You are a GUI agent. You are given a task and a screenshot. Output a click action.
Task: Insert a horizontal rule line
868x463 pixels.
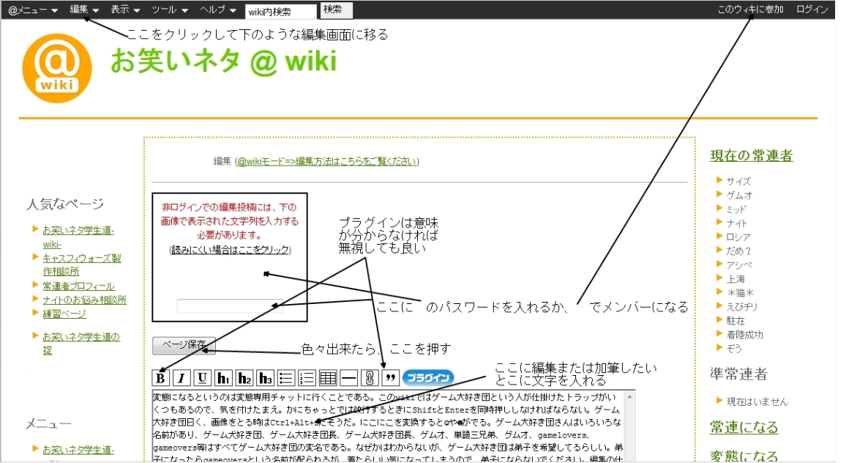click(x=349, y=378)
